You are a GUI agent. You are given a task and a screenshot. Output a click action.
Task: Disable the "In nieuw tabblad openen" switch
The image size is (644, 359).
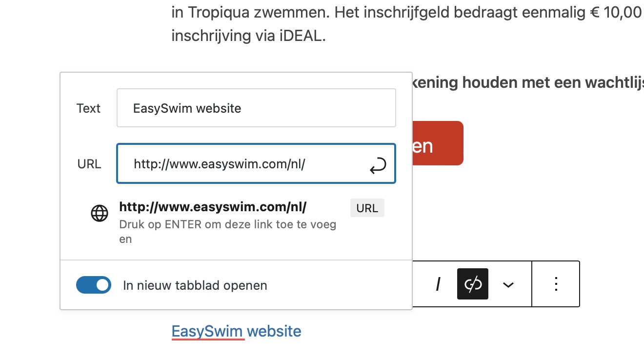[94, 285]
